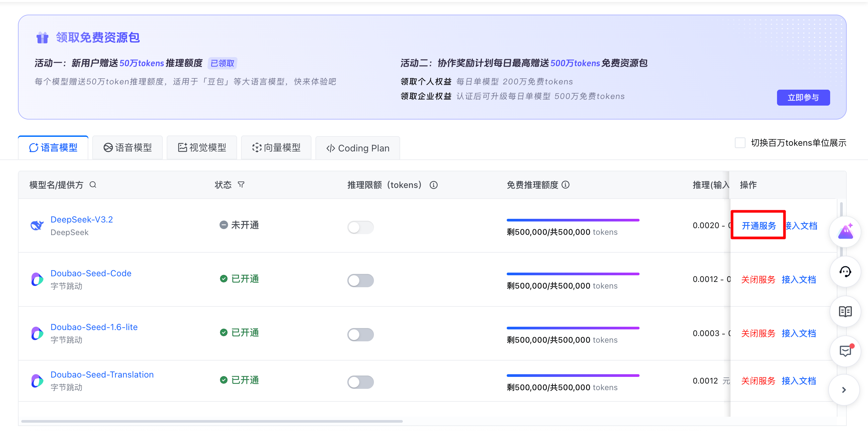Open the Doubao-Seed-Code model link
The width and height of the screenshot is (868, 431).
point(91,273)
